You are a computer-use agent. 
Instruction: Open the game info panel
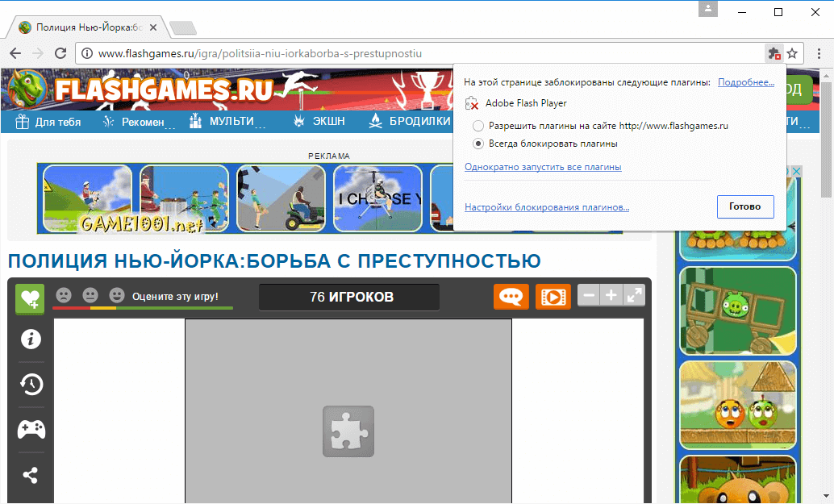pos(30,339)
